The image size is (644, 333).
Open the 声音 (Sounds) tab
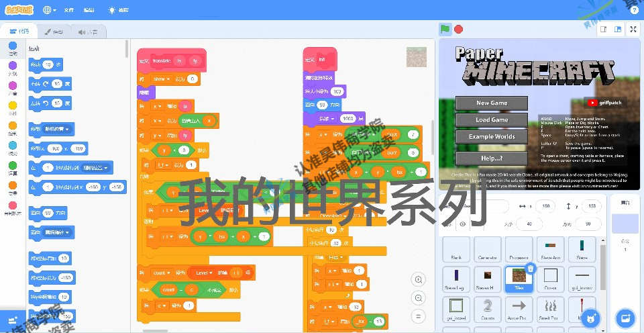pyautogui.click(x=88, y=32)
